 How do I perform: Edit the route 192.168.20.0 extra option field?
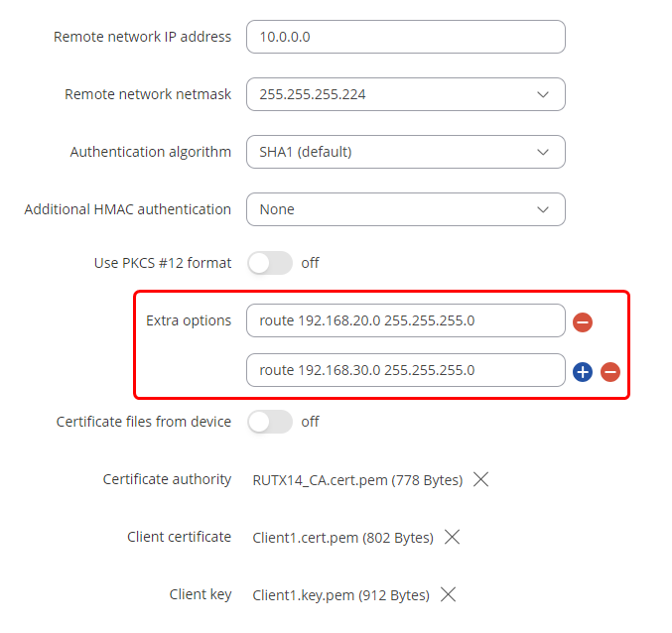(405, 320)
